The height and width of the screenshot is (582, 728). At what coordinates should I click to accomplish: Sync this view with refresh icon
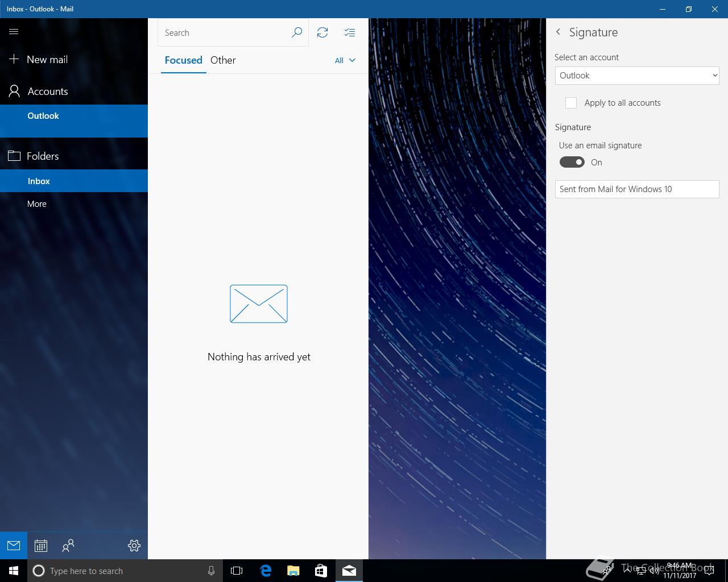coord(322,32)
